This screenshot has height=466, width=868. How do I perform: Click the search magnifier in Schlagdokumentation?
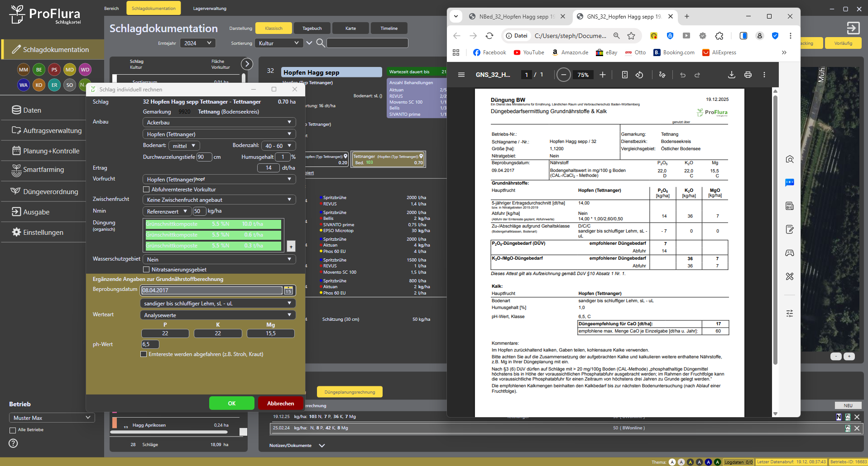320,43
